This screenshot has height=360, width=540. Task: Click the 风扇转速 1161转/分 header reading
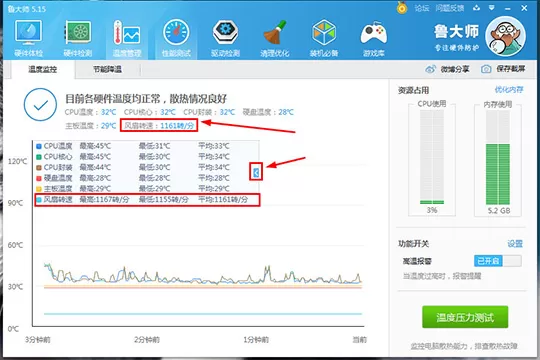[159, 126]
